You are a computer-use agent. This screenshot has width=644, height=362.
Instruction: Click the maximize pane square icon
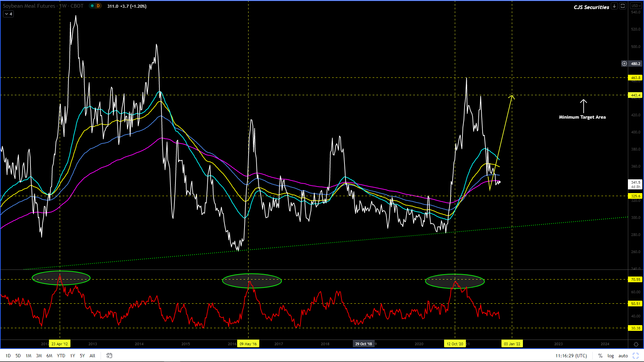coord(623,6)
